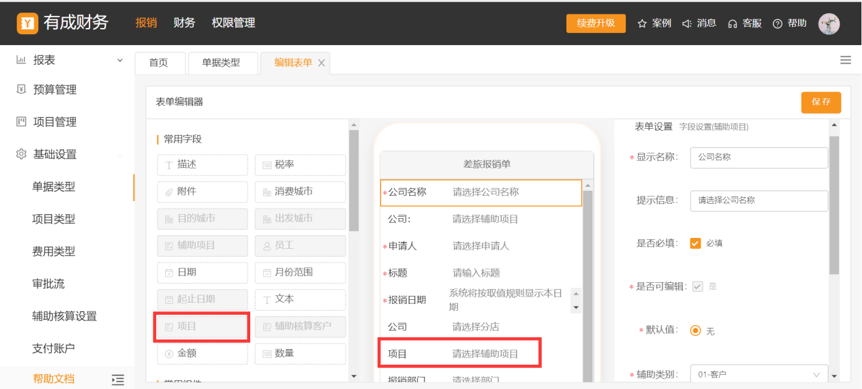This screenshot has width=862, height=389.
Task: Click the 报销日期 down arrow
Action: pos(576,308)
